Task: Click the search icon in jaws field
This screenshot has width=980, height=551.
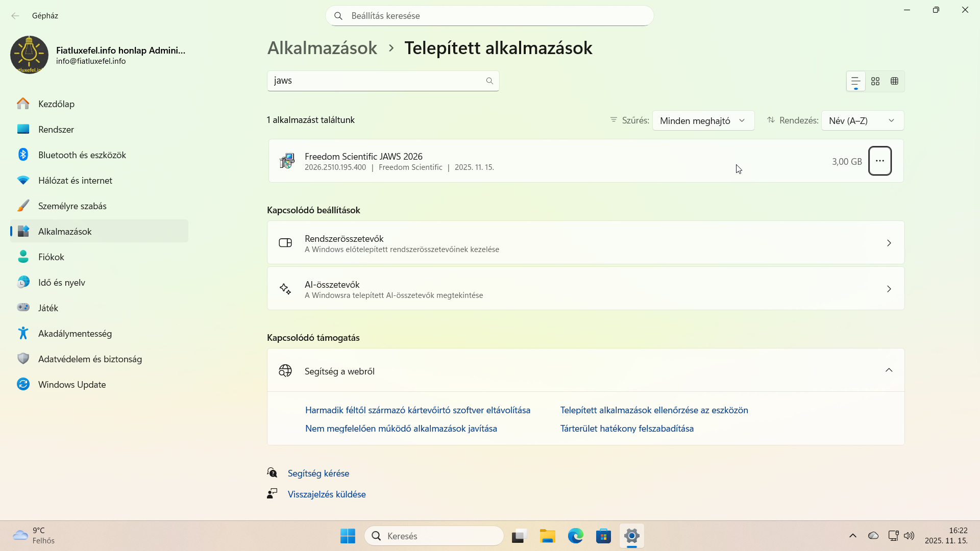Action: point(489,81)
